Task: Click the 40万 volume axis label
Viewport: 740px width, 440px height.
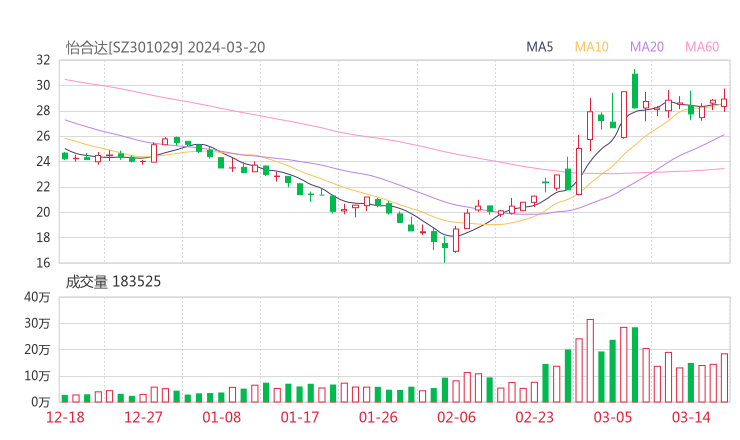Action: pyautogui.click(x=37, y=297)
